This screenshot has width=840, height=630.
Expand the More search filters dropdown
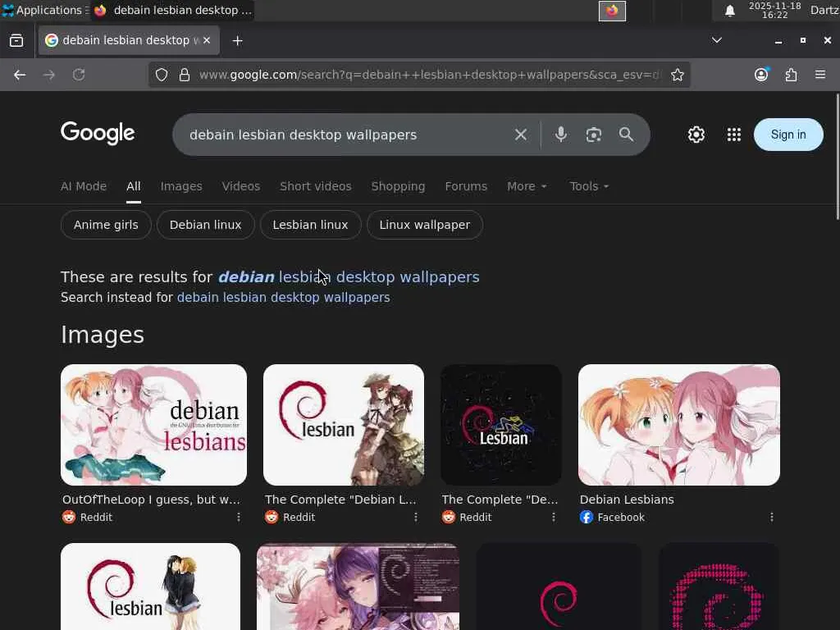pos(527,186)
